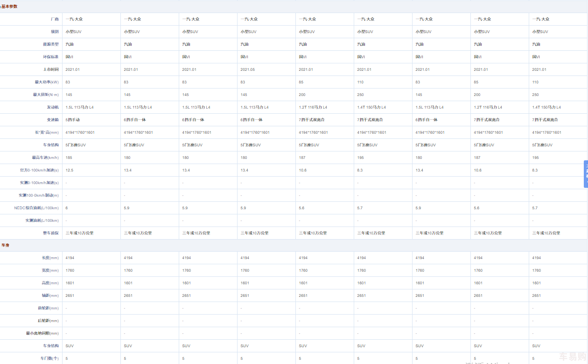Click 车身结构 label in the 基本参数 section

coord(50,145)
